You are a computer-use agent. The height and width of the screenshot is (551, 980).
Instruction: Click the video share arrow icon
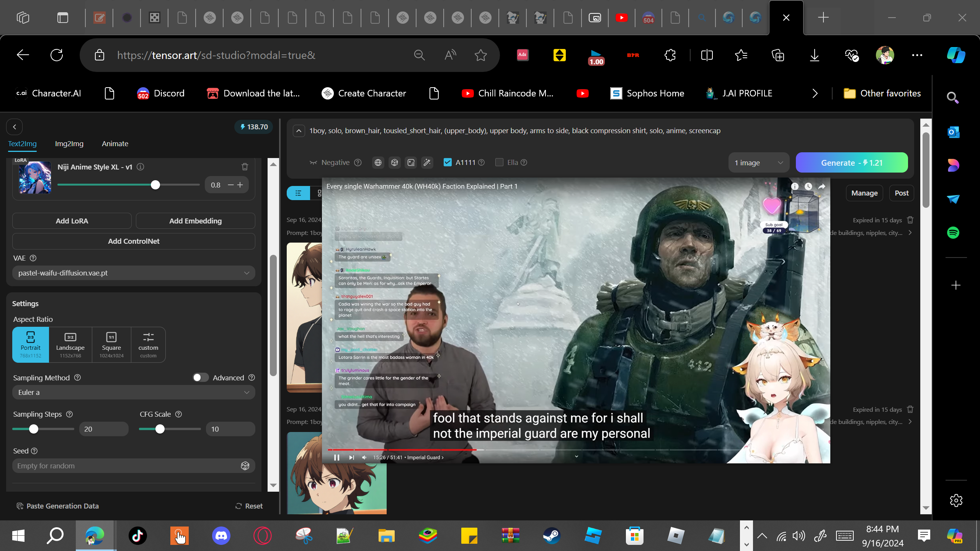click(822, 186)
